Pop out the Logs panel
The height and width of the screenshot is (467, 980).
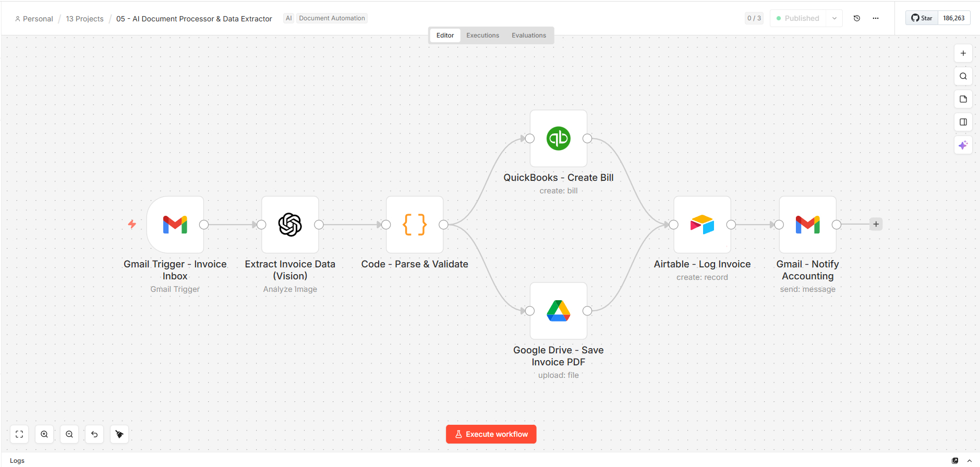(x=955, y=461)
